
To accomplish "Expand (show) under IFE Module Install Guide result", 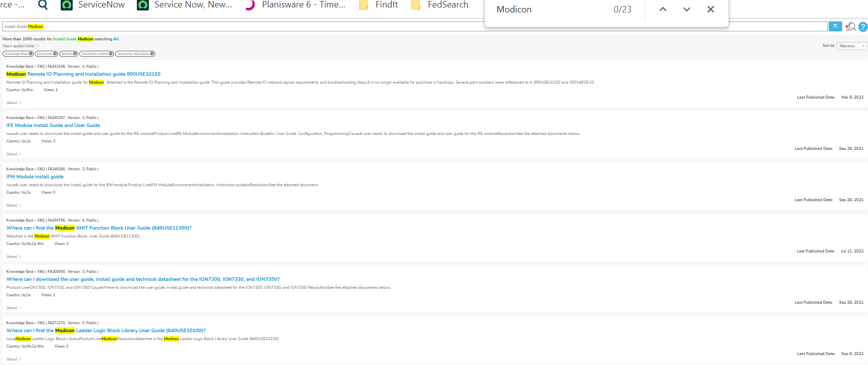I will coord(14,154).
